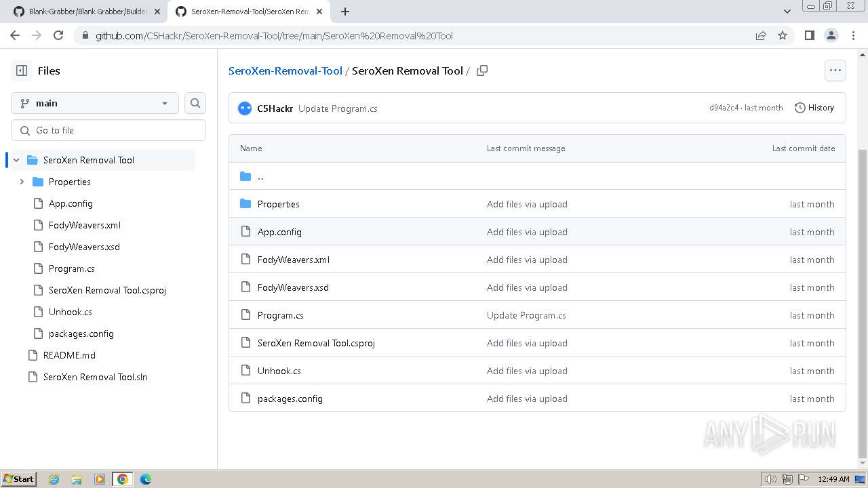868x488 pixels.
Task: Open a new browser tab
Action: [345, 12]
